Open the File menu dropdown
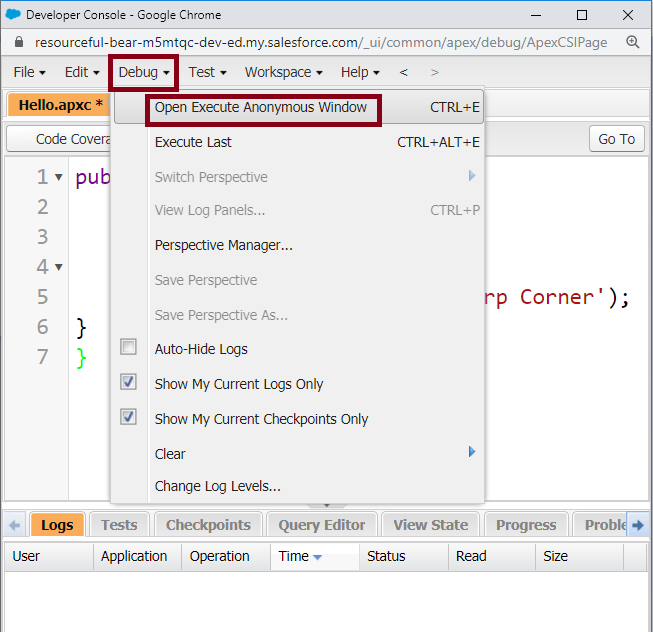The image size is (653, 632). pos(29,72)
